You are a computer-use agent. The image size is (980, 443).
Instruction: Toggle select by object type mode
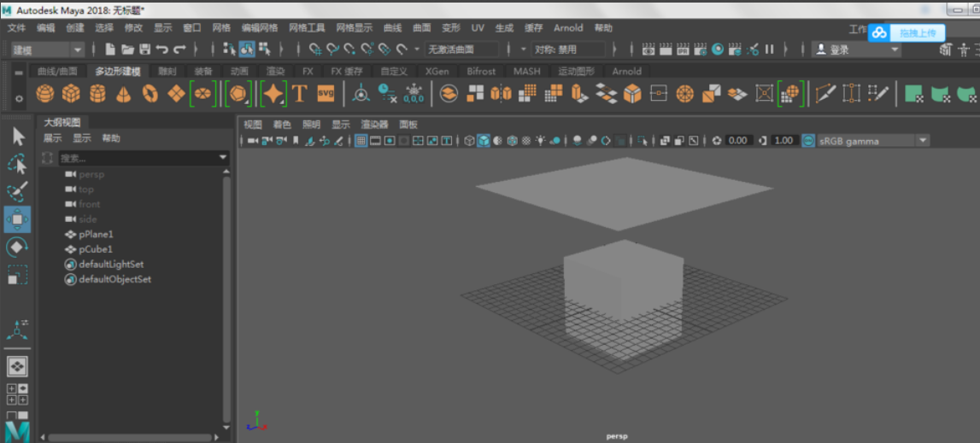246,50
